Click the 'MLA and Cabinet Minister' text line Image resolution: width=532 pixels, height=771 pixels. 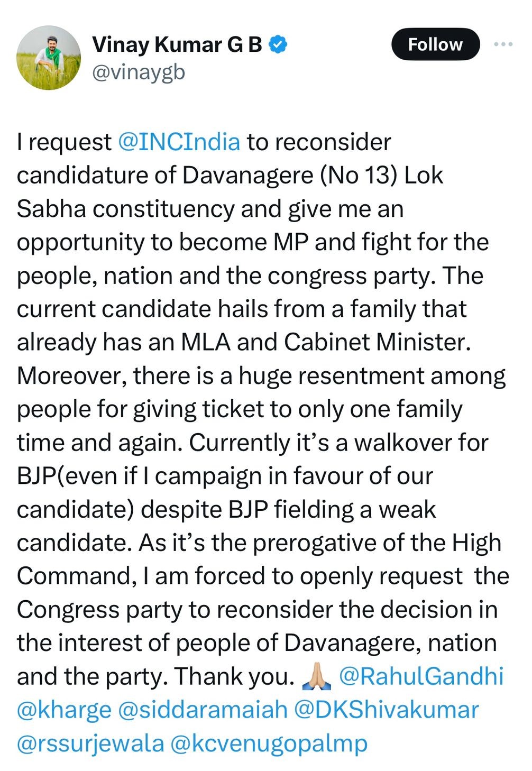click(x=243, y=342)
